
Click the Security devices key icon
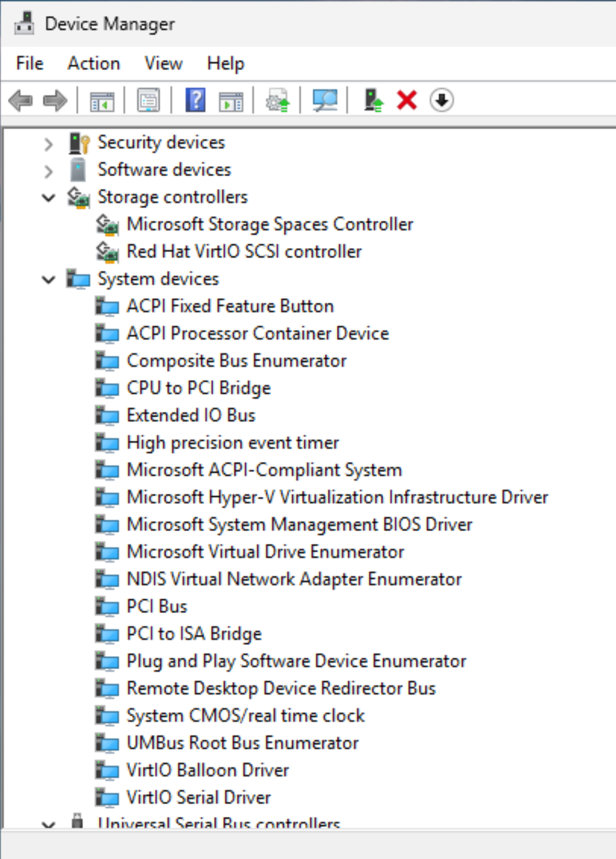click(79, 143)
